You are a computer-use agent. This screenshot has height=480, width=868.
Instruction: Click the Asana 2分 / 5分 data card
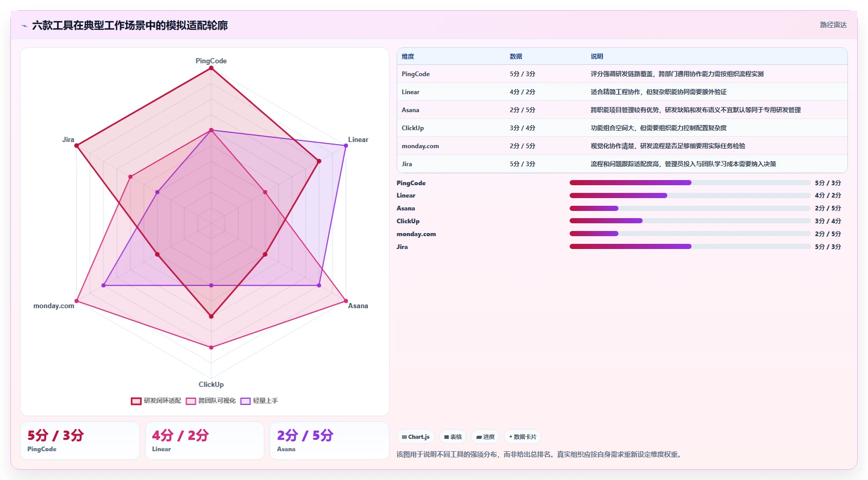[329, 440]
